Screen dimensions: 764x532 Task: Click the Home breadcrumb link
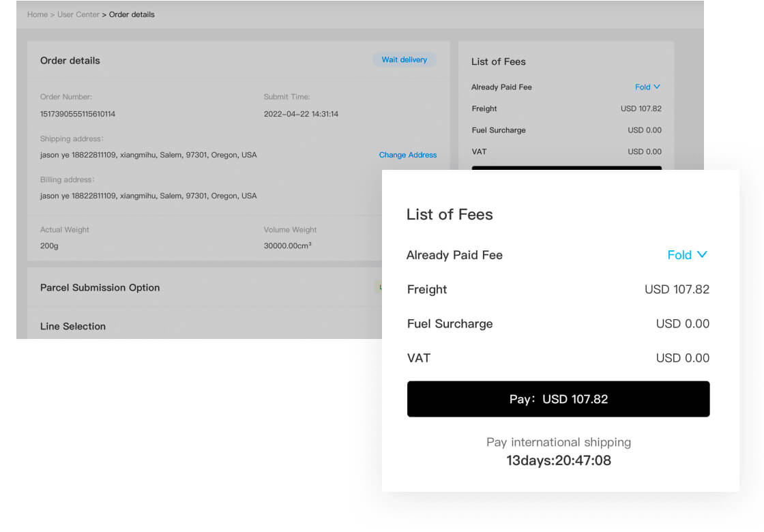[x=37, y=14]
